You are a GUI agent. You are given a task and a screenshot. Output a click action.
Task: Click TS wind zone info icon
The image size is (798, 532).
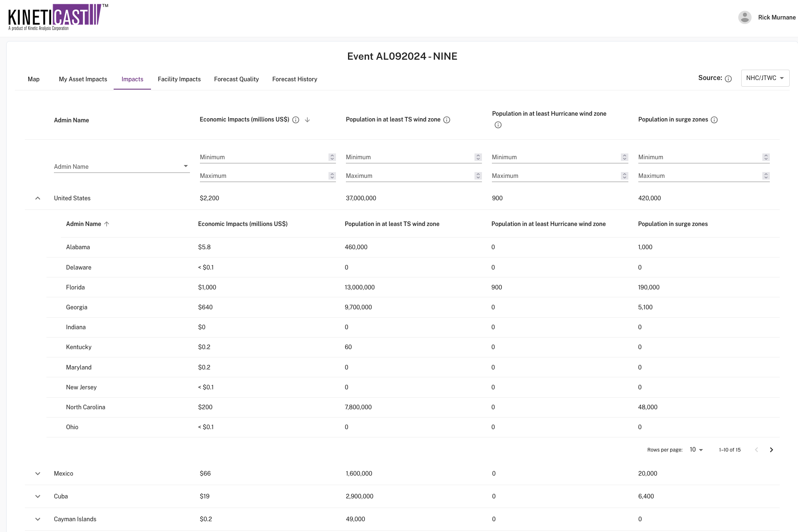[447, 120]
